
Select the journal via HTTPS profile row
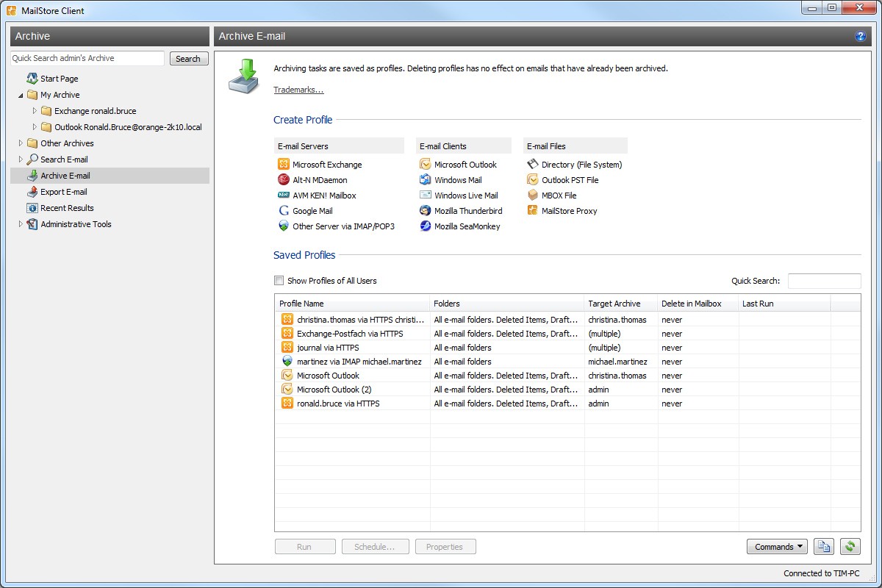pos(328,348)
